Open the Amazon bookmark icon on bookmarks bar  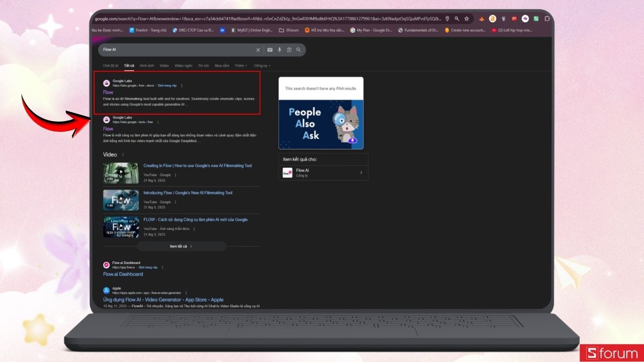click(492, 18)
